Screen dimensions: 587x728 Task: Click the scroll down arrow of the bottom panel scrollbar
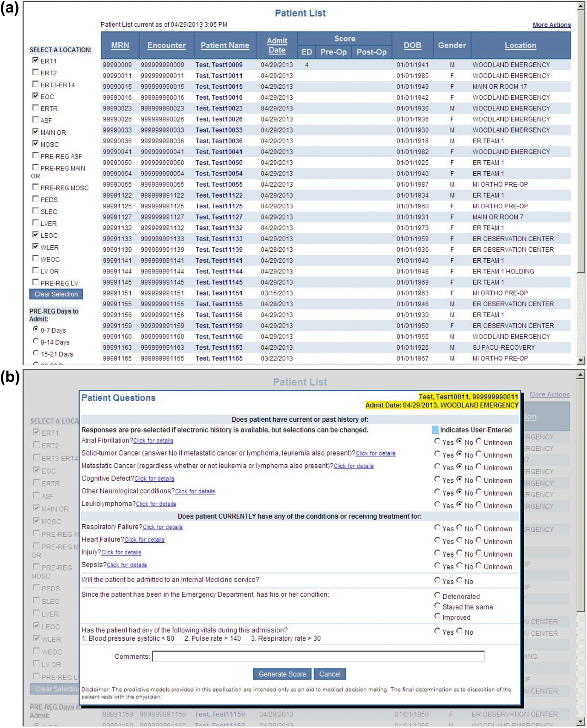(581, 722)
